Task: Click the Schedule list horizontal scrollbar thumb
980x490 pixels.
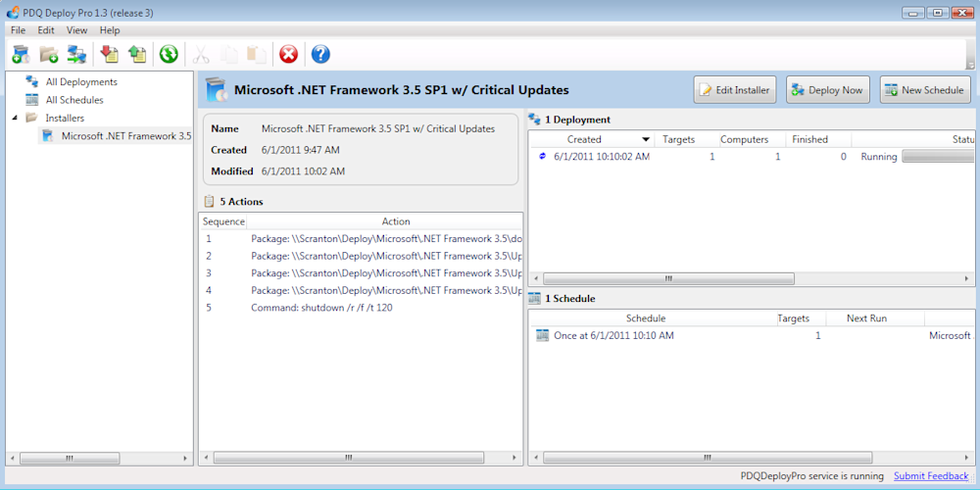Action: coord(708,458)
